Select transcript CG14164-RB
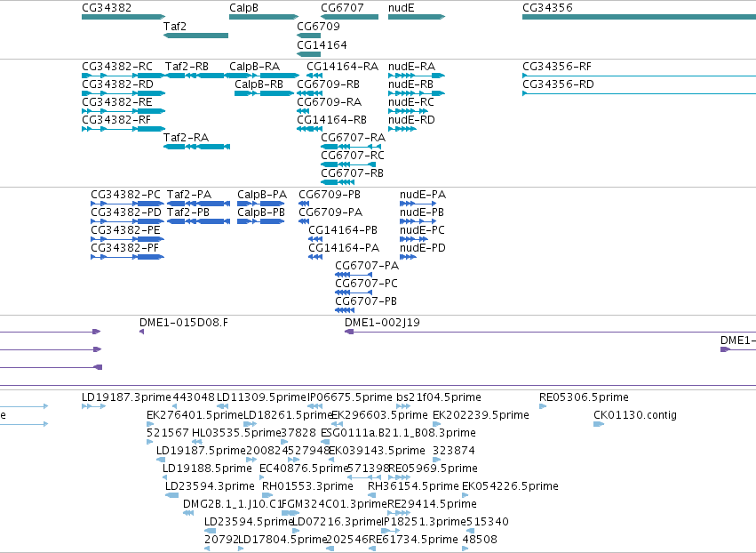Viewport: 756px width, 553px height. [309, 129]
